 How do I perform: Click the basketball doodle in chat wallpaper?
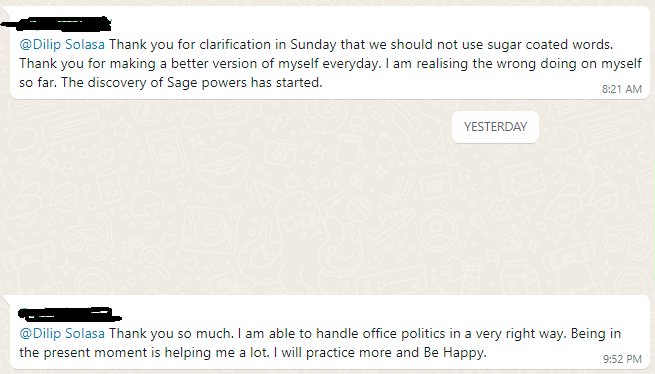point(358,209)
